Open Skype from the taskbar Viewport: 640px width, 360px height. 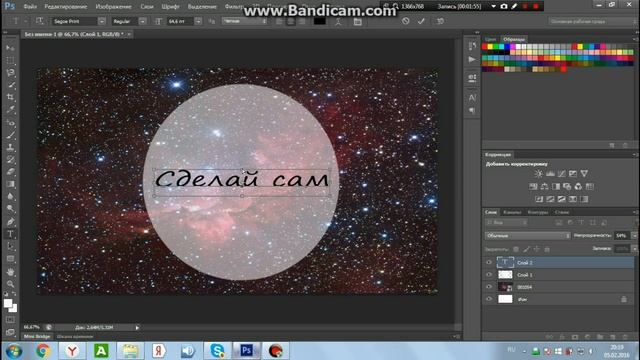(x=217, y=351)
